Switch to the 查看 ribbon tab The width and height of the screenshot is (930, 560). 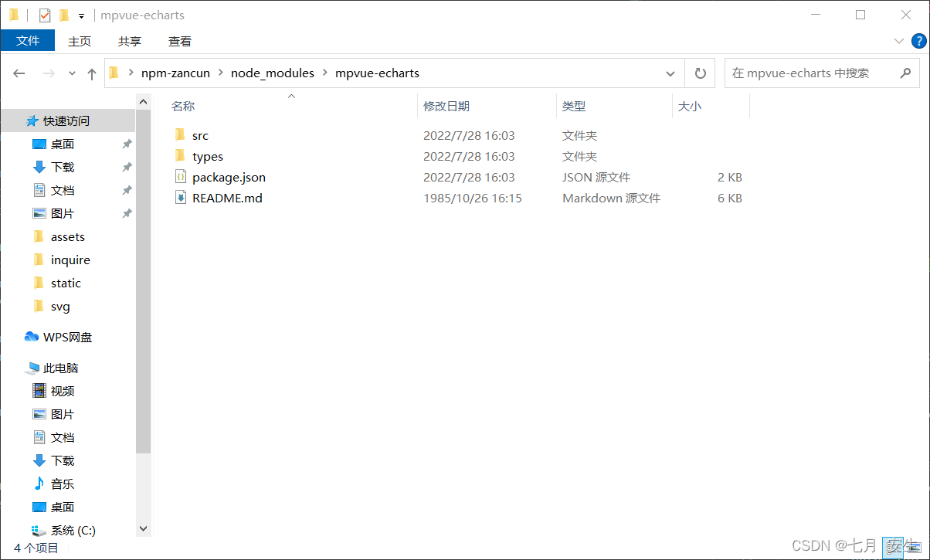179,41
